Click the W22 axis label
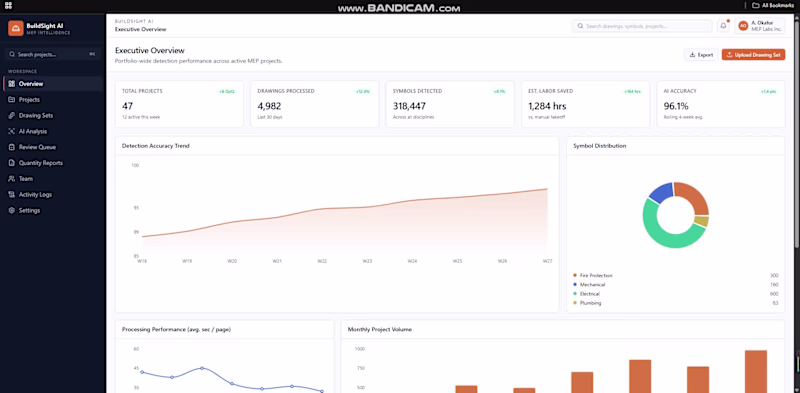Viewport: 800px width, 393px height. pos(322,261)
